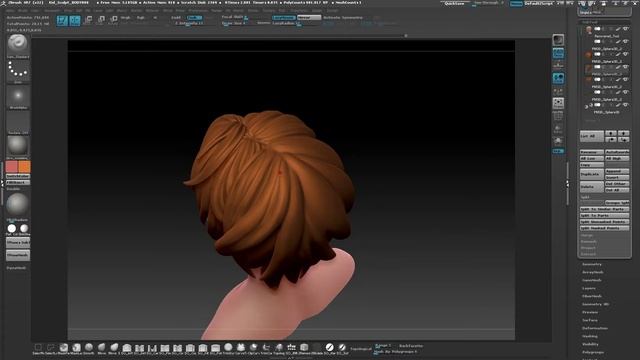Select the Scale transform mode icon
Screen dimensions: 640x360
pos(101,20)
